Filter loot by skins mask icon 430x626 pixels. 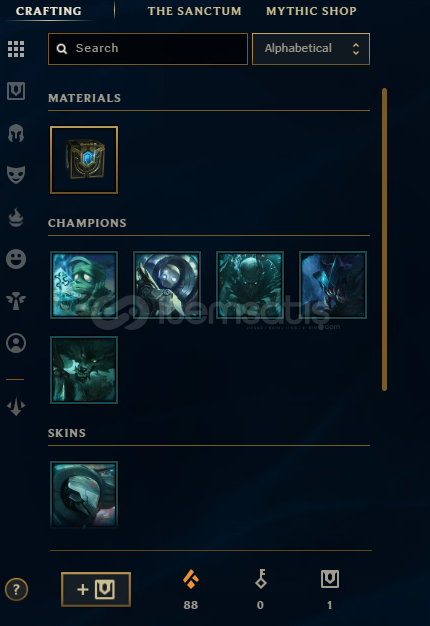(16, 174)
